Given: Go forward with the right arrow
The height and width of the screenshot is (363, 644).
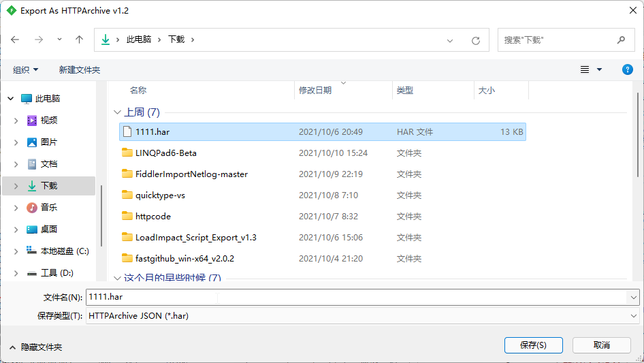Looking at the screenshot, I should (x=39, y=40).
